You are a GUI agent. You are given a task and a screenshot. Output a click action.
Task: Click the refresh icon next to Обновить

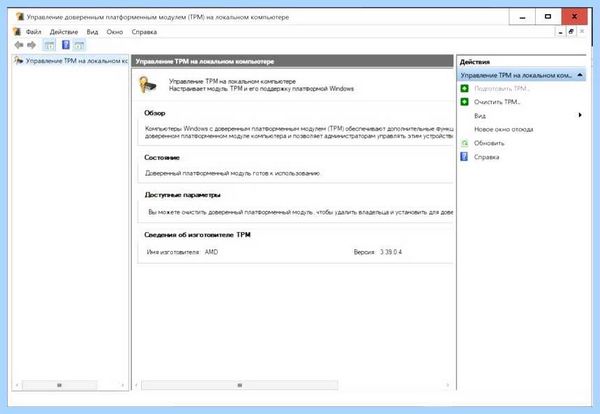coord(464,143)
